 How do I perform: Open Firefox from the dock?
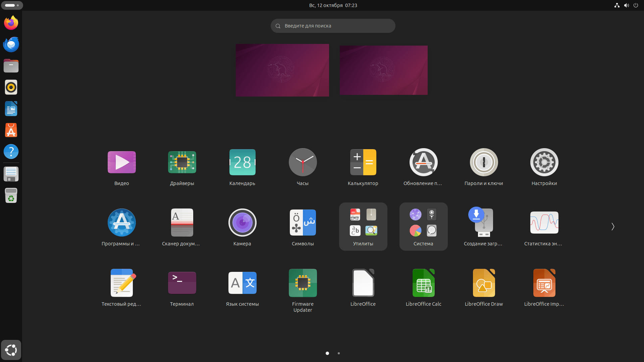point(11,23)
